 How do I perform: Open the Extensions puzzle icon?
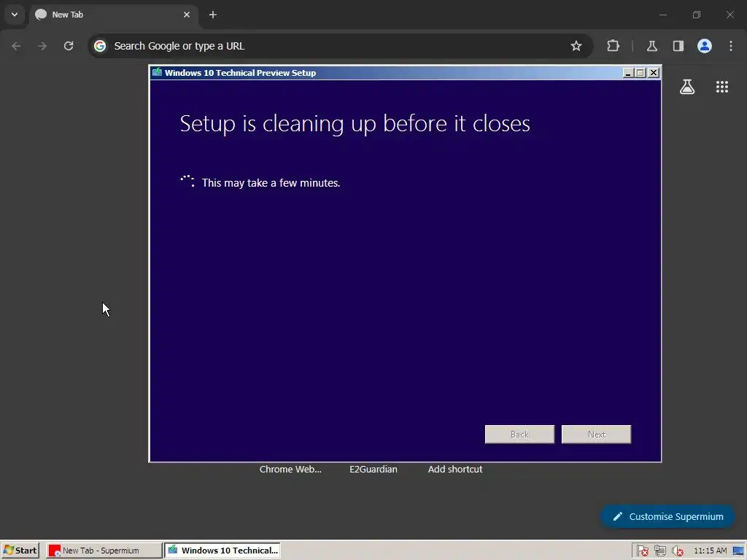pyautogui.click(x=613, y=46)
